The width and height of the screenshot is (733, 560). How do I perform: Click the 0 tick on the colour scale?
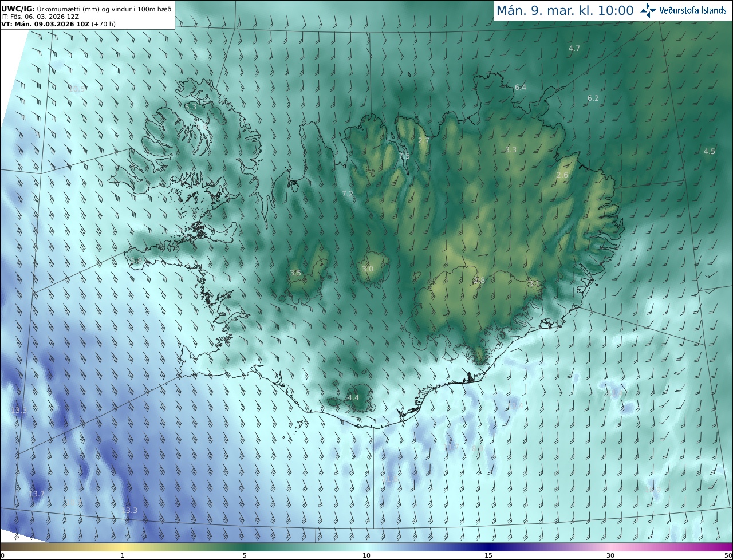tap(2, 556)
